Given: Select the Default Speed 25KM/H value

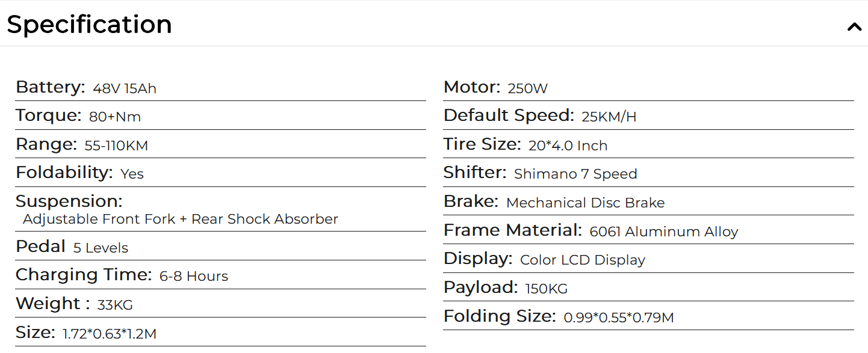Looking at the screenshot, I should 609,117.
